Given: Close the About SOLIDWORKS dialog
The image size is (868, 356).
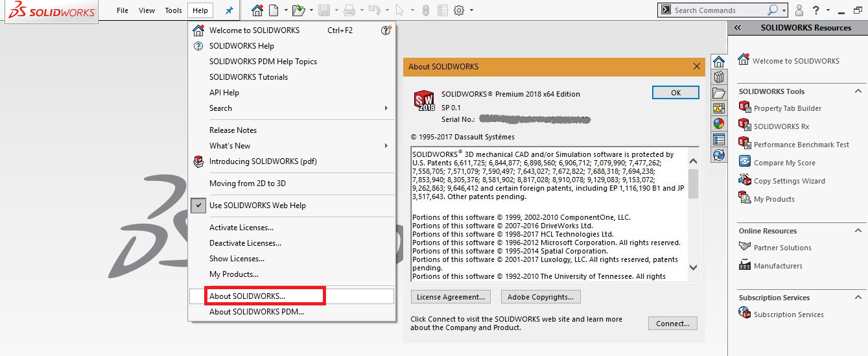Looking at the screenshot, I should [697, 66].
